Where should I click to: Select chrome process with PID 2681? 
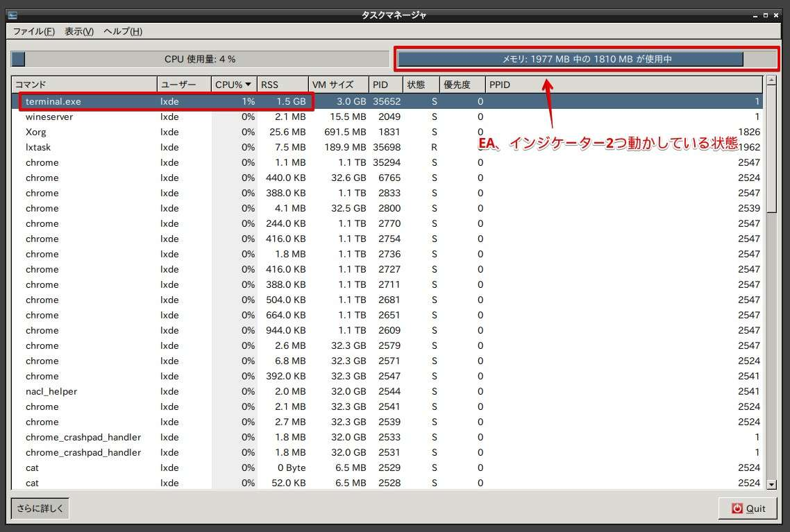coord(387,300)
